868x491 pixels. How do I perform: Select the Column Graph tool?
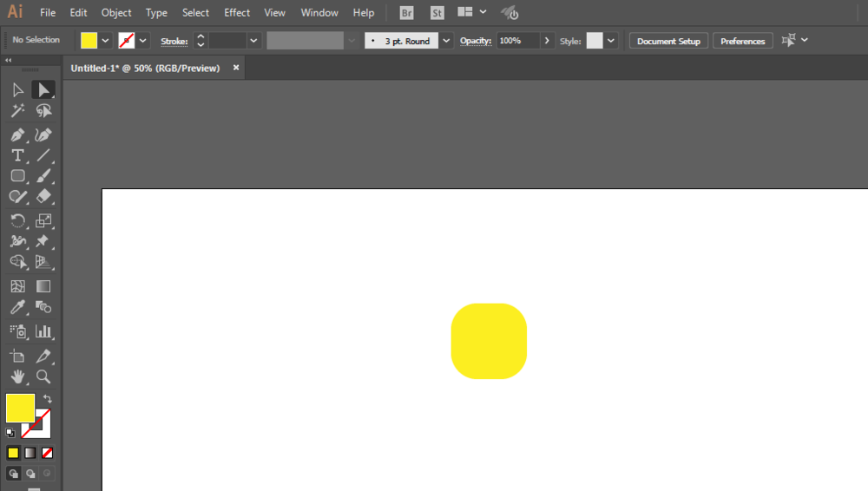(x=43, y=331)
